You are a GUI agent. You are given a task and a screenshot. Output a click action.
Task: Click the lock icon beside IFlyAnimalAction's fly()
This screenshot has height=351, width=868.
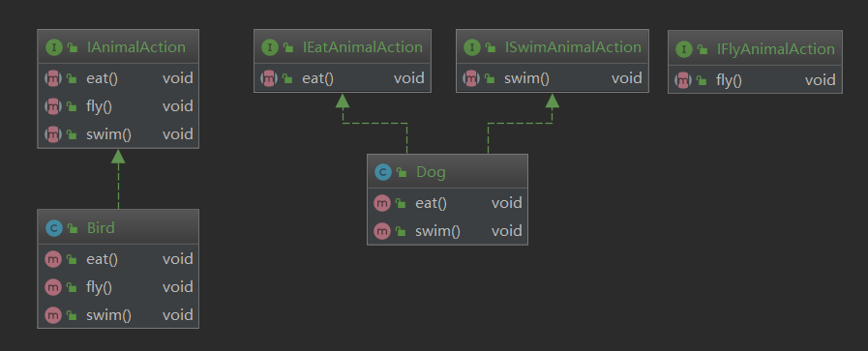[702, 80]
